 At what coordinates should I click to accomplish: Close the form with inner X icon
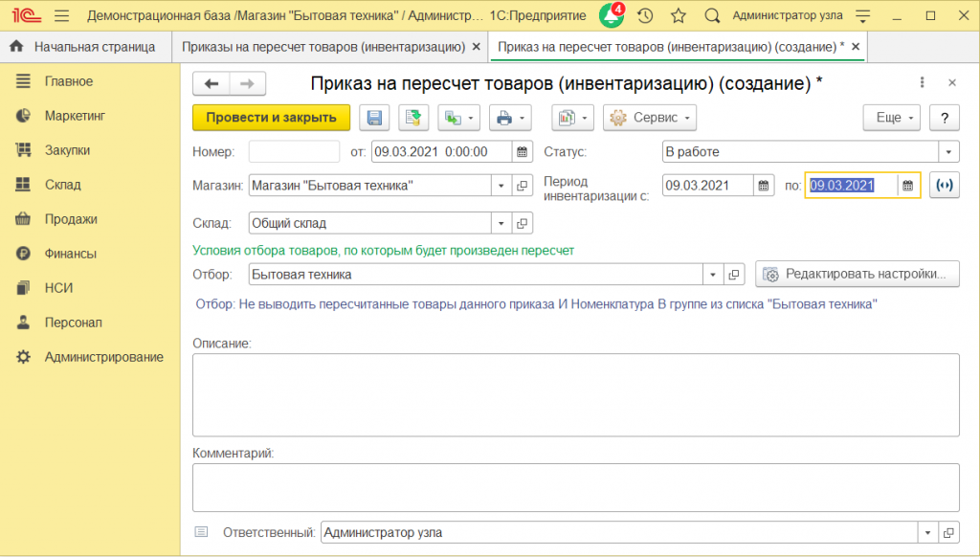(x=952, y=82)
